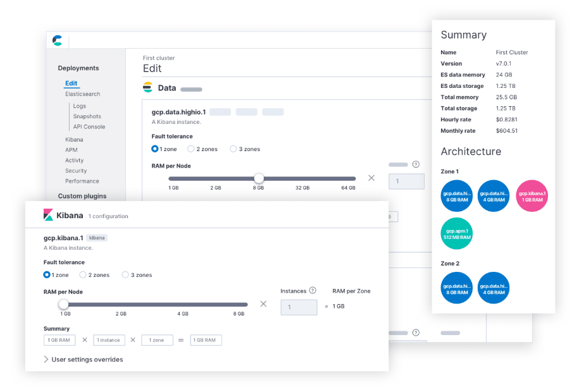Click the Kibana logo in the Kibana panel
Image resolution: width=579 pixels, height=392 pixels.
point(48,215)
